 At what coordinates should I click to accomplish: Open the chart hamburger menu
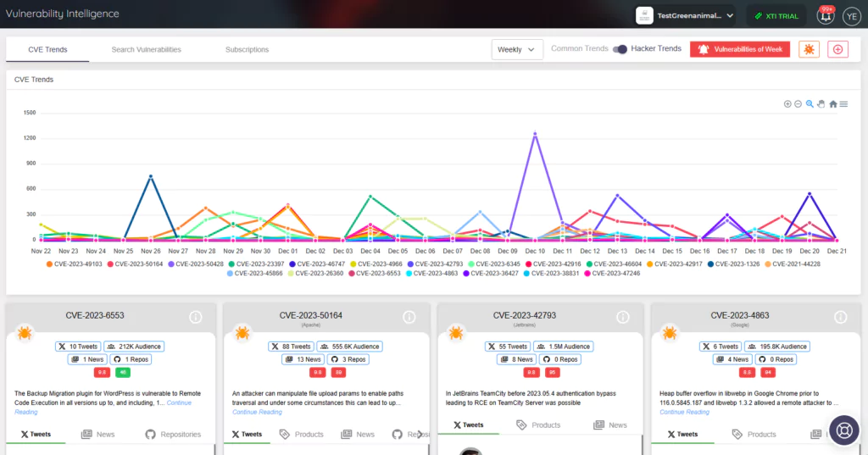pyautogui.click(x=843, y=104)
